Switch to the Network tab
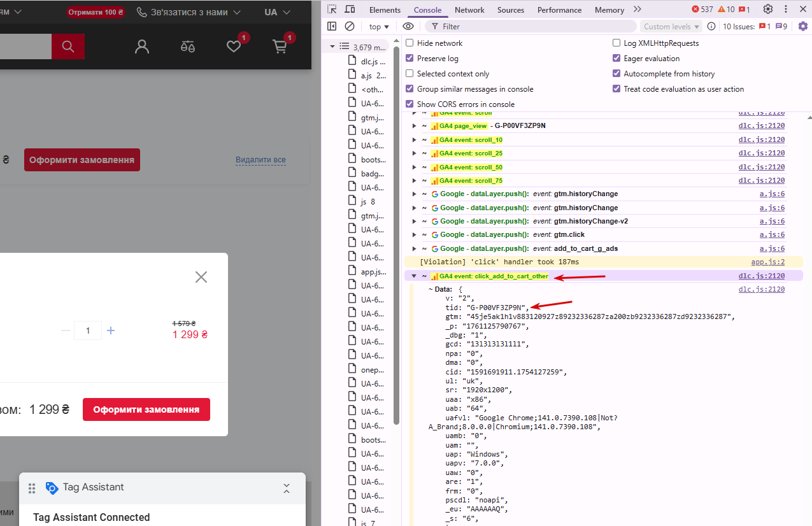 pyautogui.click(x=469, y=10)
